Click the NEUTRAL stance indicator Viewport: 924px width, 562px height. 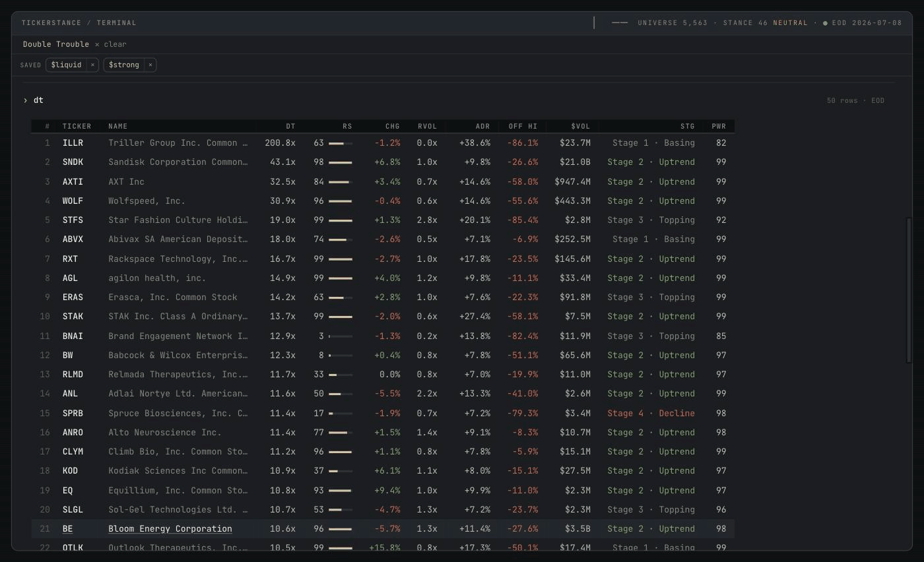pyautogui.click(x=790, y=22)
